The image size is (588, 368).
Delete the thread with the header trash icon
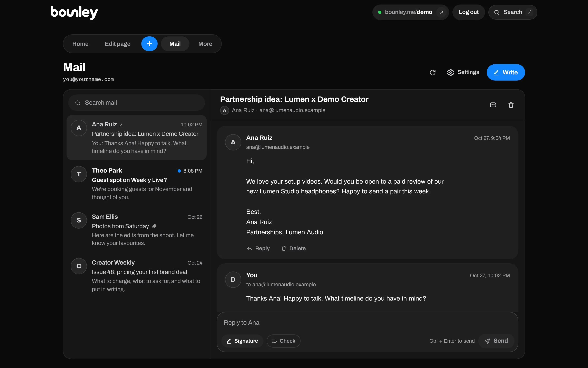tap(511, 105)
